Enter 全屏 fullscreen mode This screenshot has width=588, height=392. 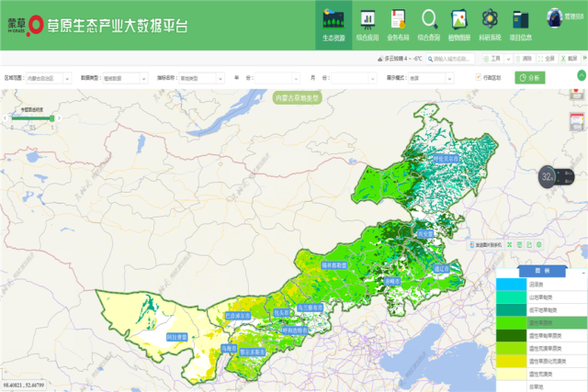(548, 58)
